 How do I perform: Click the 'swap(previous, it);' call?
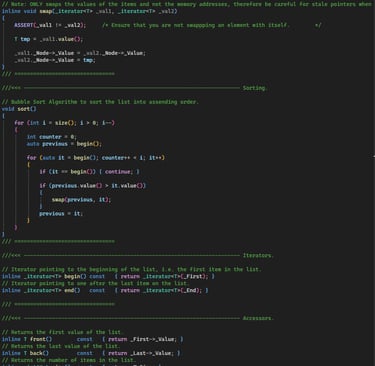(81, 200)
